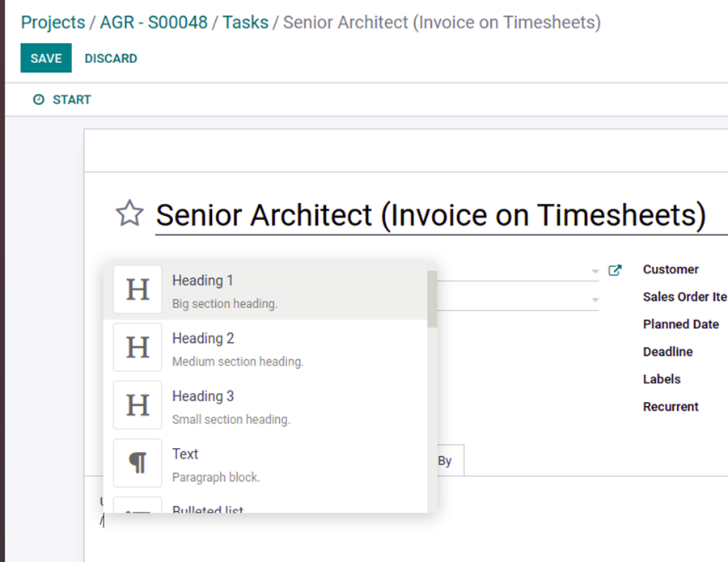This screenshot has height=562, width=728.
Task: Select the Heading 3 block icon
Action: coord(138,405)
